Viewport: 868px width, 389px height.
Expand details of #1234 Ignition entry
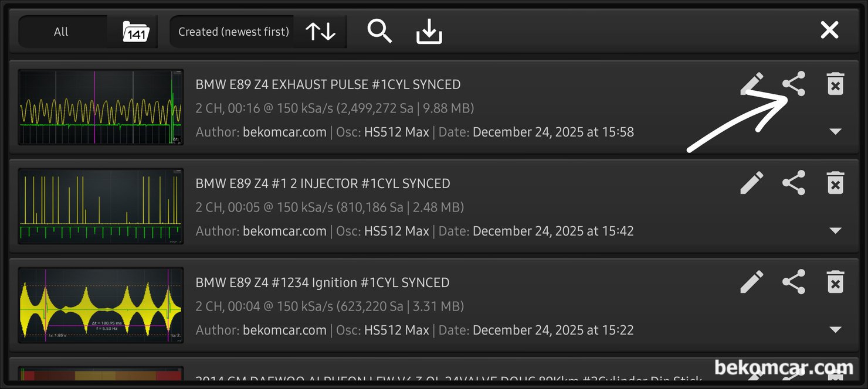(x=836, y=330)
